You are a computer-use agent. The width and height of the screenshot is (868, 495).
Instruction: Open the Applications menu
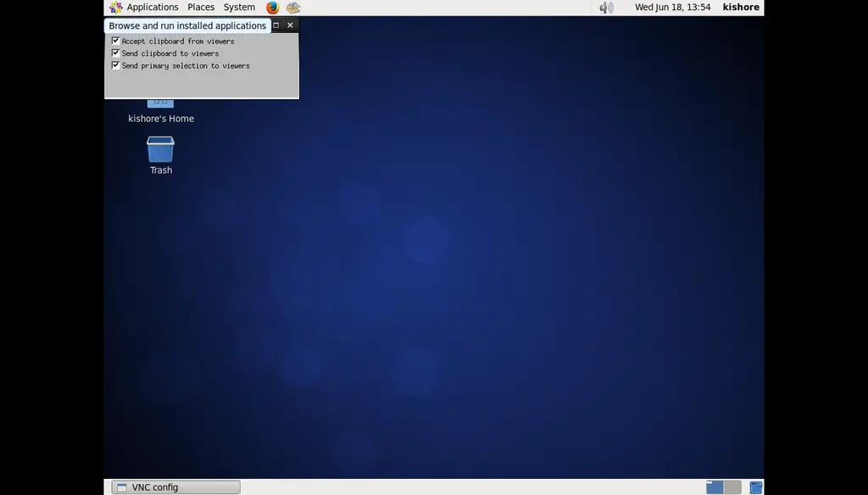point(153,7)
